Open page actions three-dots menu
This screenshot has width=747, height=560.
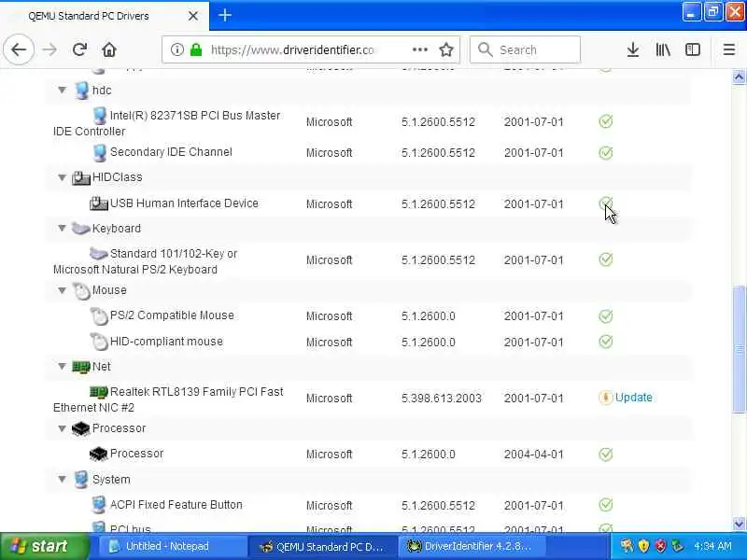click(419, 49)
